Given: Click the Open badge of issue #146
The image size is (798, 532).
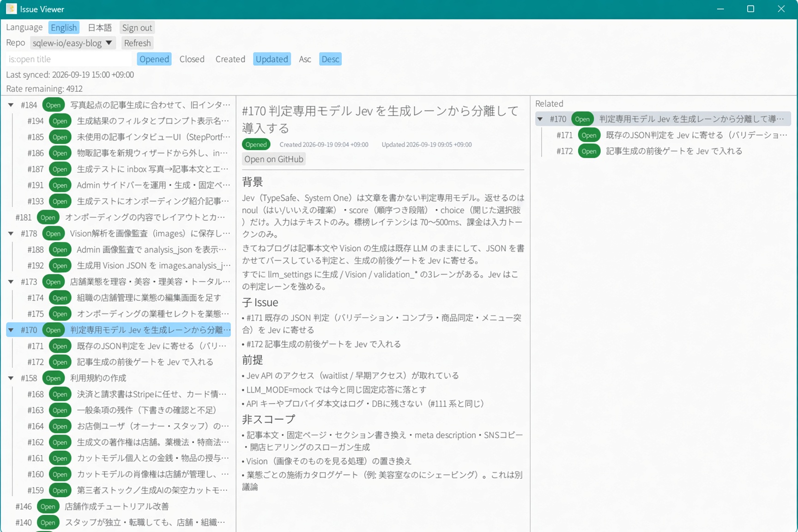Looking at the screenshot, I should click(x=48, y=507).
